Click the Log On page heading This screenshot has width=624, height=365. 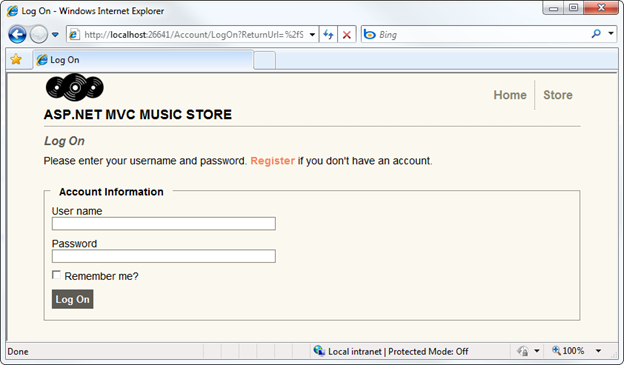click(x=64, y=141)
